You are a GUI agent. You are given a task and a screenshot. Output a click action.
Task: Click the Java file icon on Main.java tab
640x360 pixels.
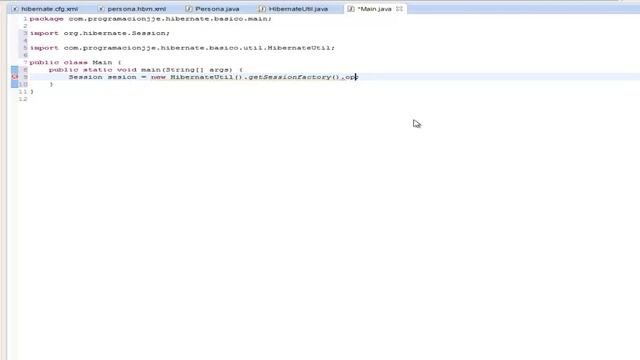(351, 9)
